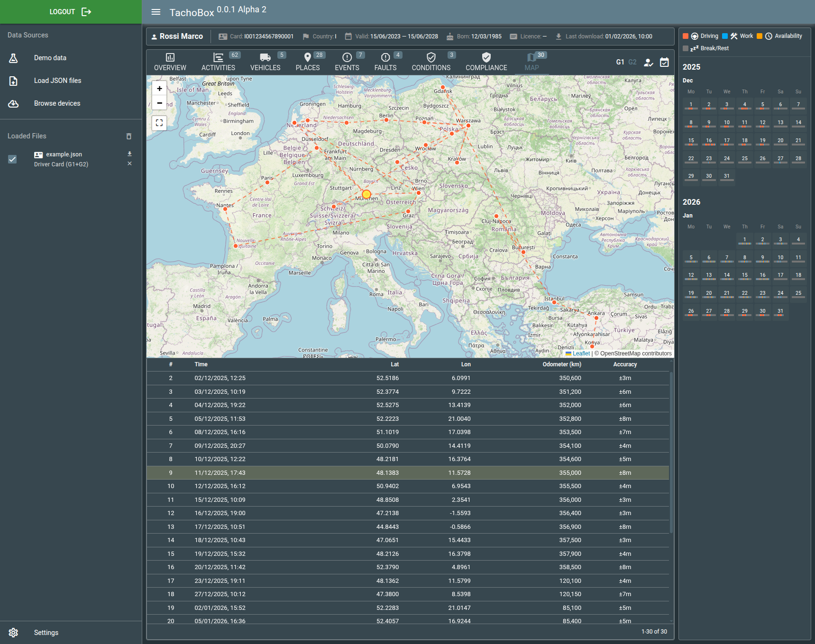Open the Compliance tab
Viewport: 815px width, 644px height.
[x=486, y=62]
